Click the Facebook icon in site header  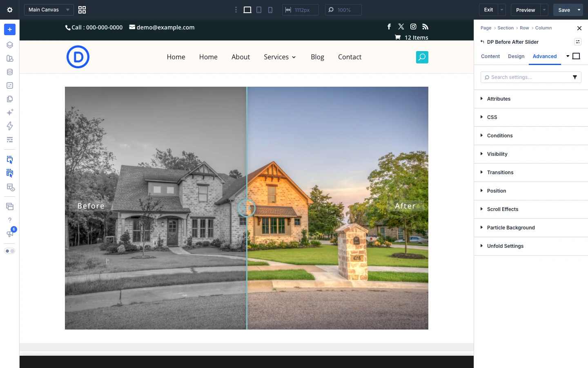click(389, 27)
